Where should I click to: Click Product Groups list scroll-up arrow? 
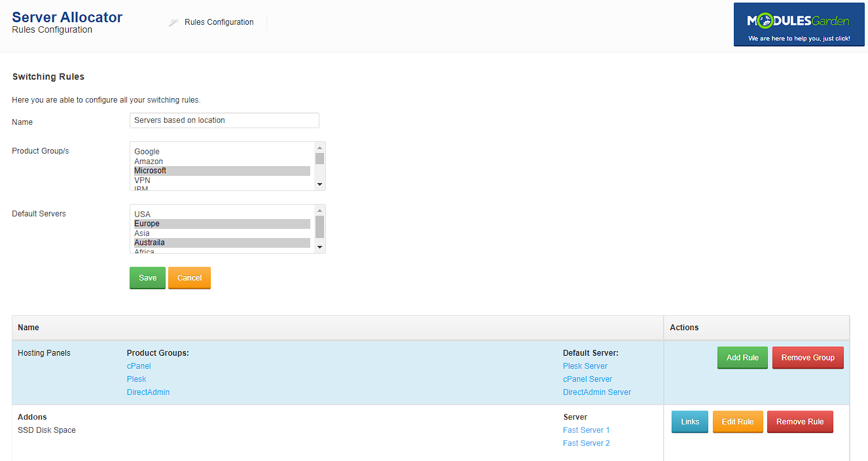click(319, 147)
